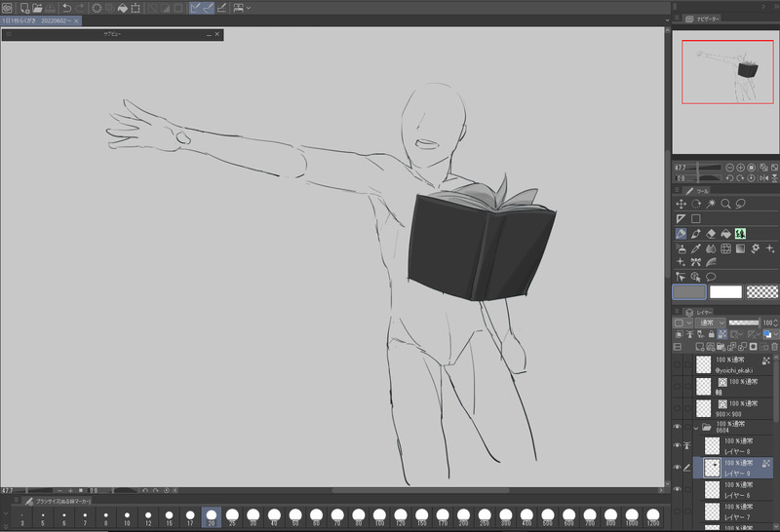The height and width of the screenshot is (532, 780).
Task: Toggle lock transparent pixels button
Action: click(x=722, y=334)
